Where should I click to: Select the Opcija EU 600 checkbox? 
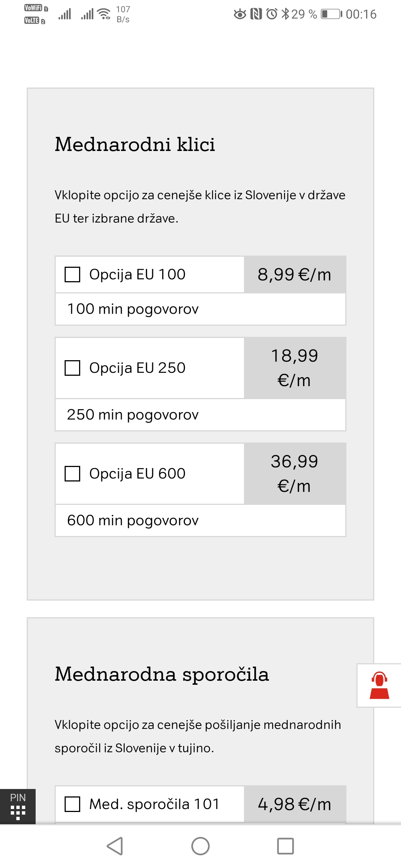[72, 474]
